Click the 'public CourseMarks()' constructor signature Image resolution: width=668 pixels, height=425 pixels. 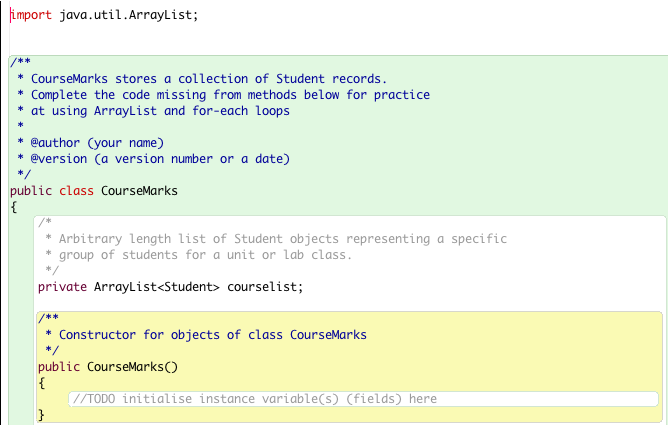pos(107,366)
